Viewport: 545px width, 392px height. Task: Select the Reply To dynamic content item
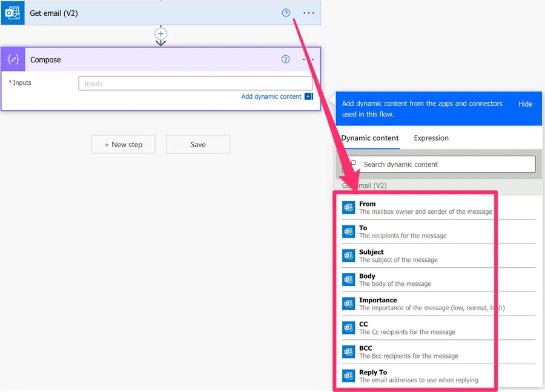click(418, 376)
